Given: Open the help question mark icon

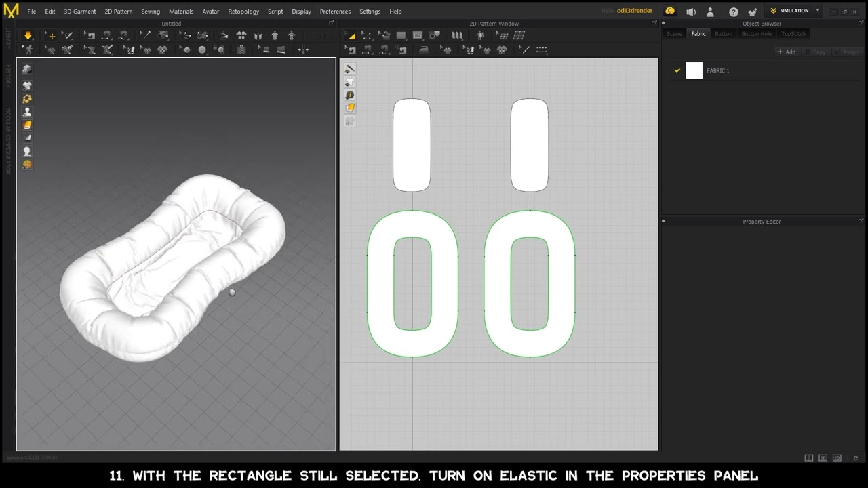Looking at the screenshot, I should [x=733, y=12].
